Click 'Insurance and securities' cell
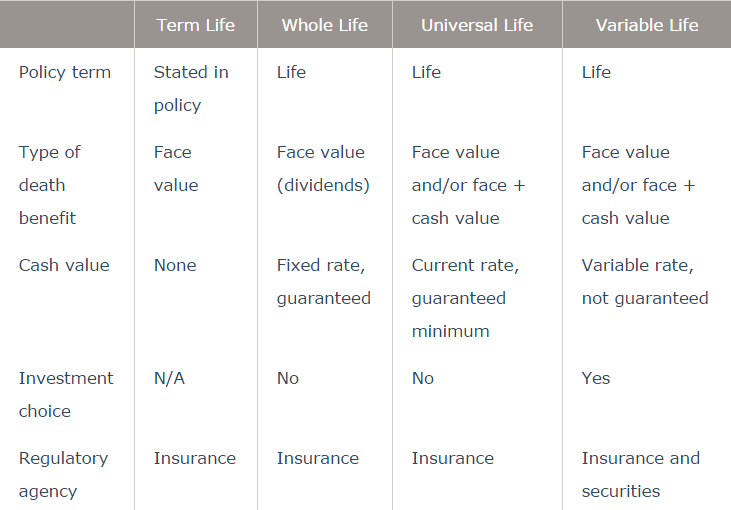 click(x=641, y=475)
